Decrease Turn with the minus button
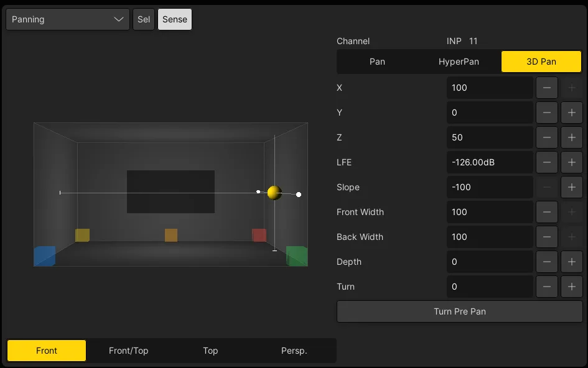The width and height of the screenshot is (588, 368). pyautogui.click(x=547, y=287)
